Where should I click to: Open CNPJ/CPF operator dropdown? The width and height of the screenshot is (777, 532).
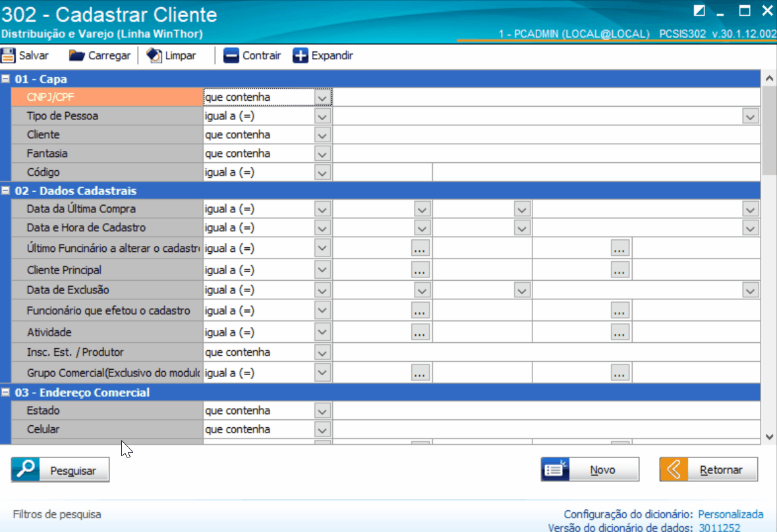click(322, 97)
